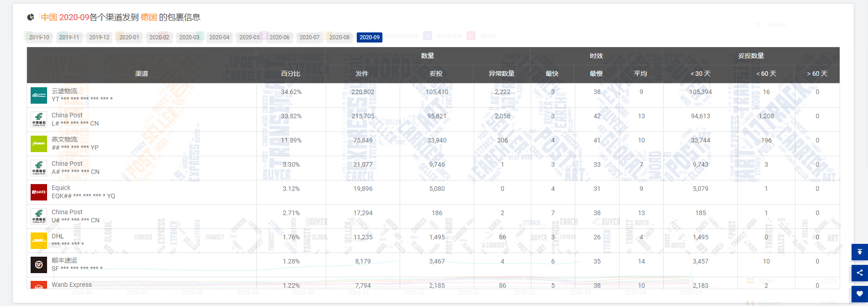Click the China Post U# carrier logo
The width and height of the screenshot is (868, 306).
(x=39, y=216)
